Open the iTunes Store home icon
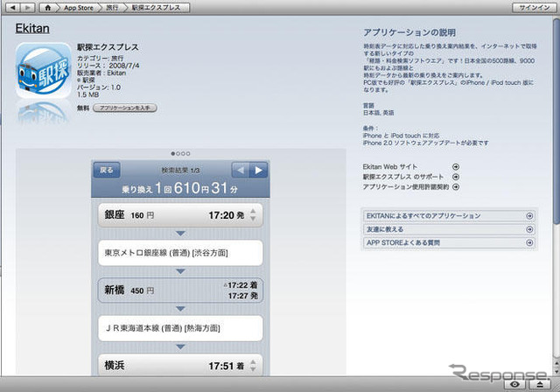560x392 pixels. 48,8
